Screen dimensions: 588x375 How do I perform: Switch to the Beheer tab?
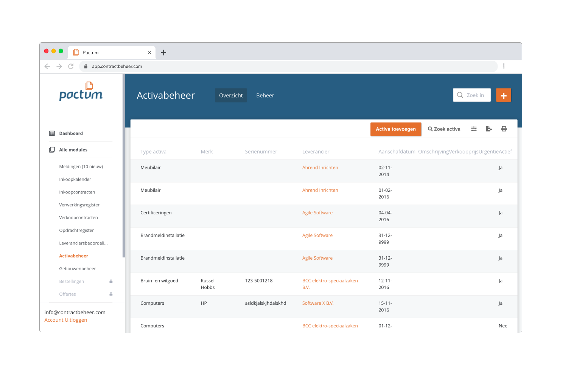tap(265, 95)
